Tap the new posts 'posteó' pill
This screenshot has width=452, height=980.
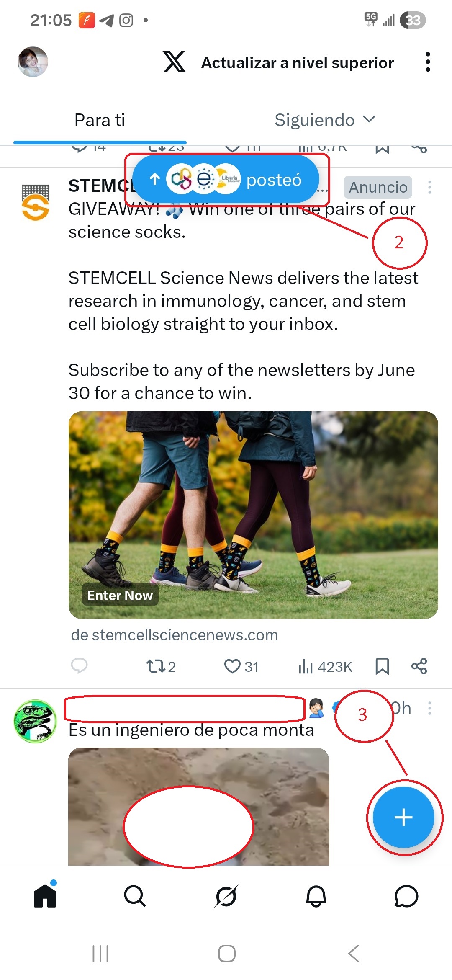pyautogui.click(x=226, y=179)
